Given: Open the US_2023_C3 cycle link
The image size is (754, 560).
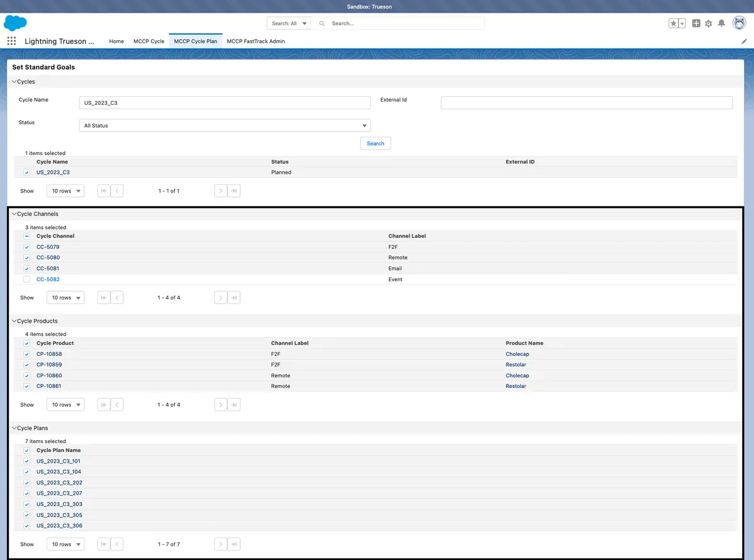Looking at the screenshot, I should 53,172.
